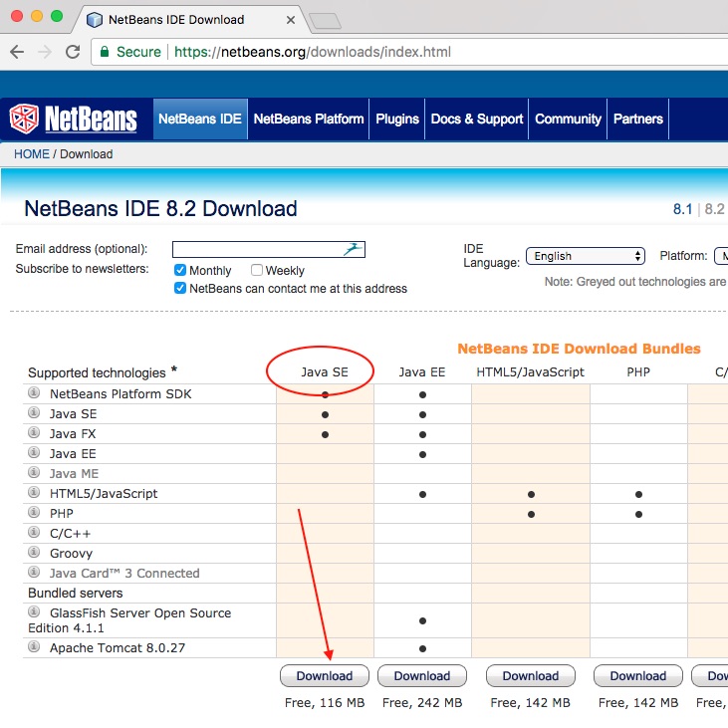Click the 'Free, 242 MB' size text
728x728 pixels.
[x=422, y=703]
